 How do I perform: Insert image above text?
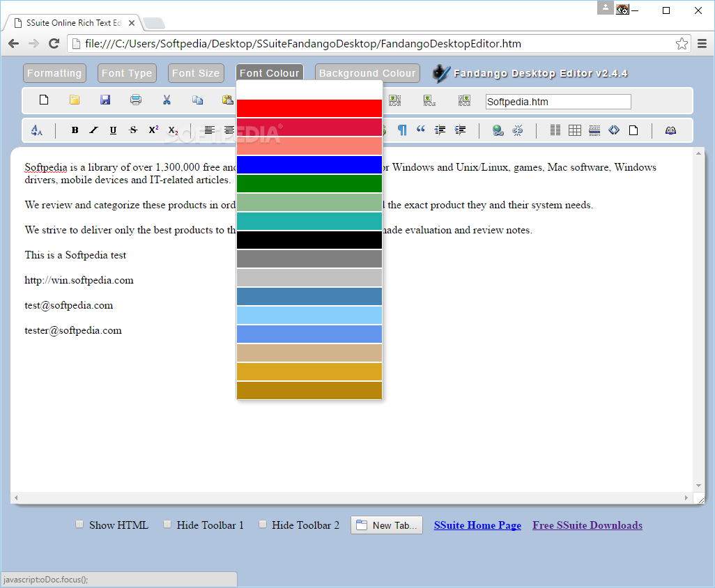429,100
